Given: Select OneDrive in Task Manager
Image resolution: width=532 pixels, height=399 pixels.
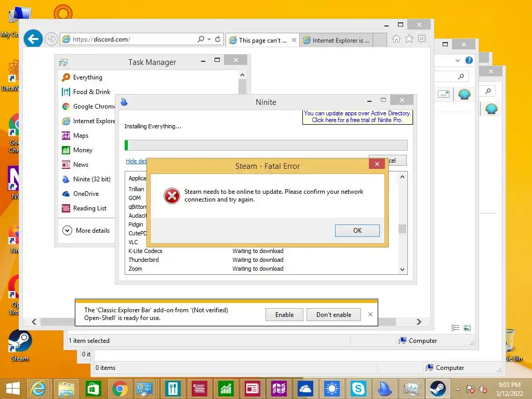Looking at the screenshot, I should [x=86, y=194].
